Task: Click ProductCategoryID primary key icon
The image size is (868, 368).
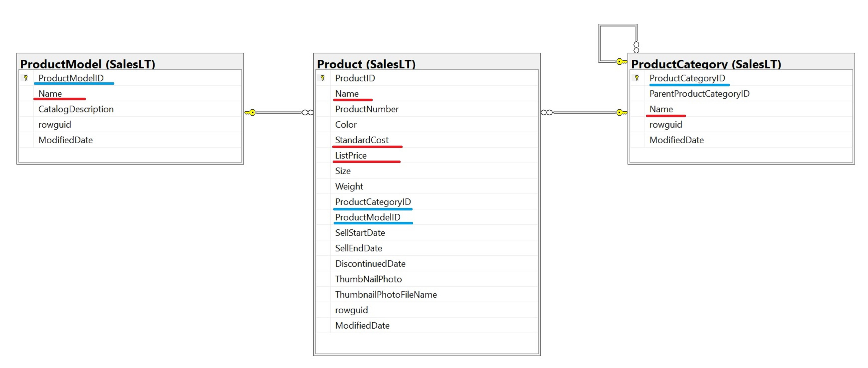Action: coord(637,78)
